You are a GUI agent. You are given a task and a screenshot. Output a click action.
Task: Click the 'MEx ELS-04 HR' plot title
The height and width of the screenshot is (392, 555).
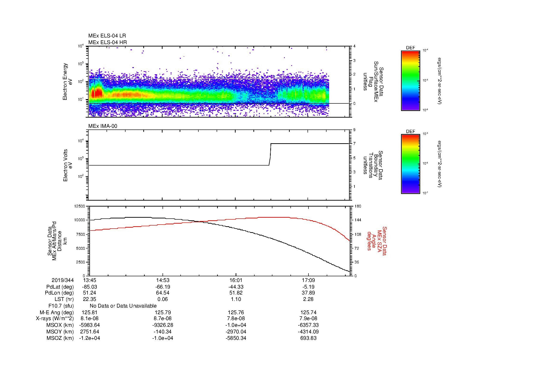click(x=107, y=42)
